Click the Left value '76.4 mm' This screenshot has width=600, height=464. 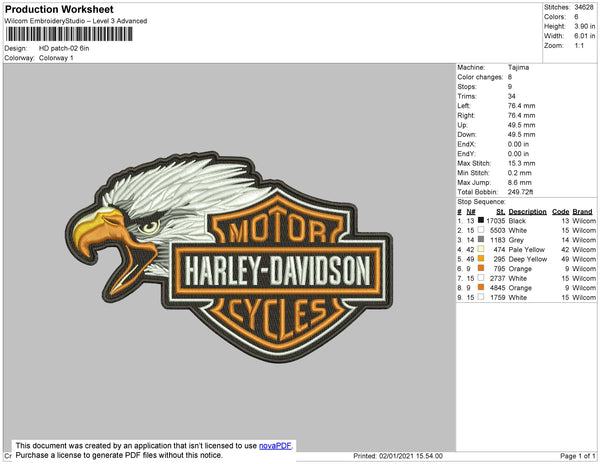point(522,106)
